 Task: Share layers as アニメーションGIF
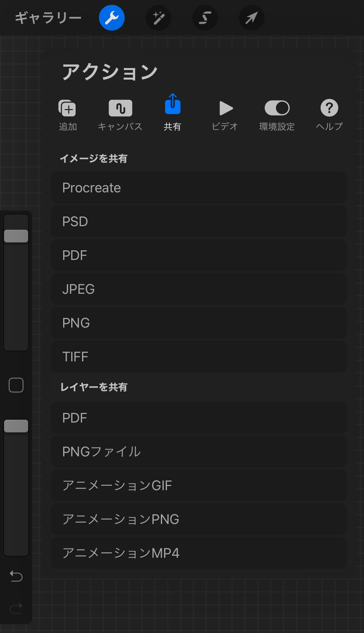199,485
